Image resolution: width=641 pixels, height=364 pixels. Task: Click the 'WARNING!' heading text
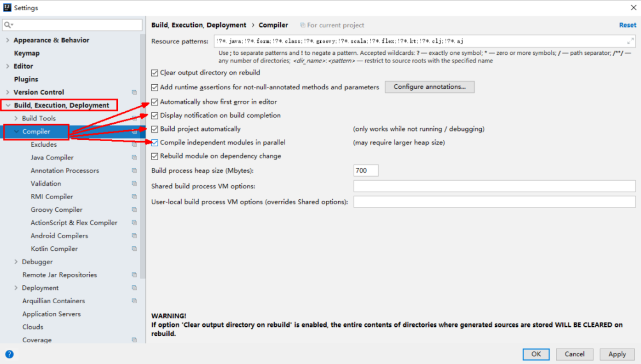[x=169, y=316]
